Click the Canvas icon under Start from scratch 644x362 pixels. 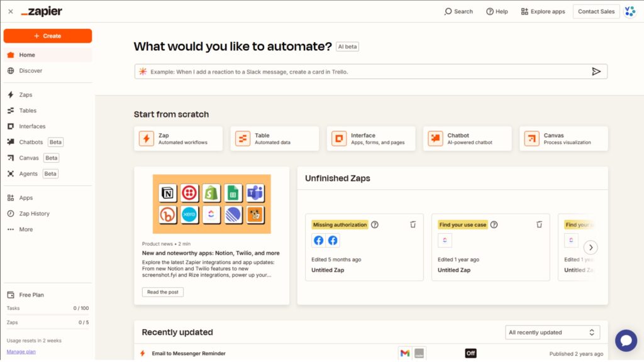pos(532,139)
